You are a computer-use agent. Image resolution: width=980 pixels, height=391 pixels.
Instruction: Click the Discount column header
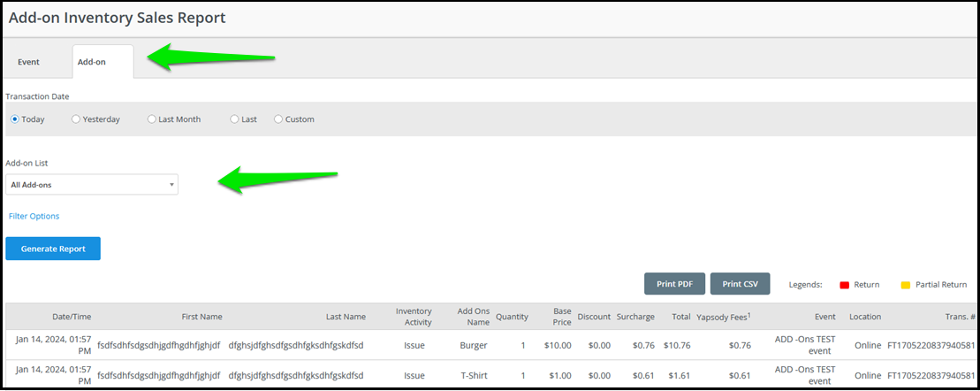(594, 317)
